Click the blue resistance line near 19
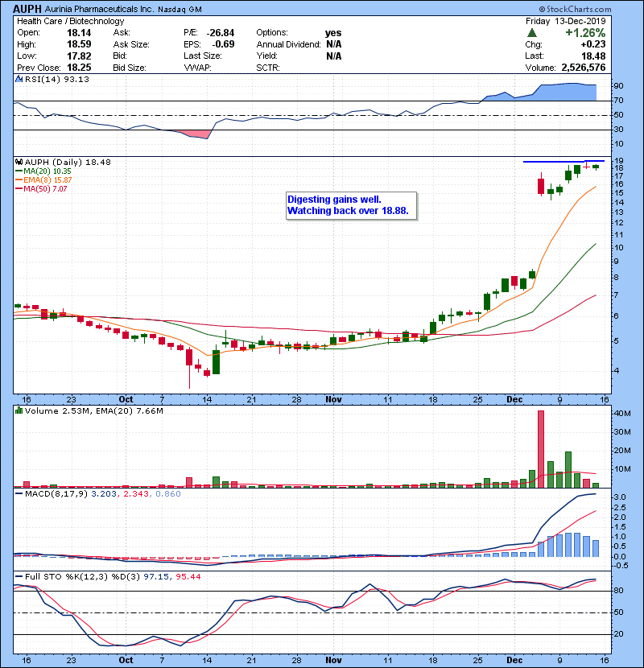The height and width of the screenshot is (668, 644). [x=563, y=162]
